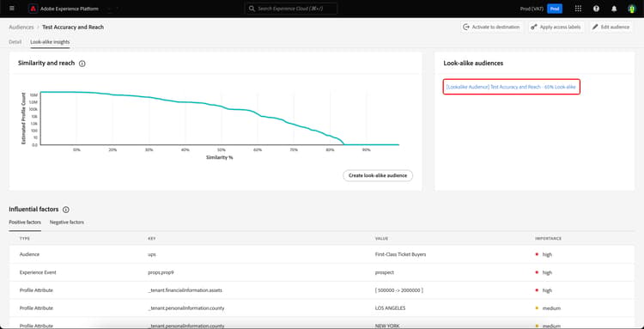Screen dimensions: 644x329
Task: Click Profile Attribute in the LOS ANGELES row
Action: click(x=36, y=308)
